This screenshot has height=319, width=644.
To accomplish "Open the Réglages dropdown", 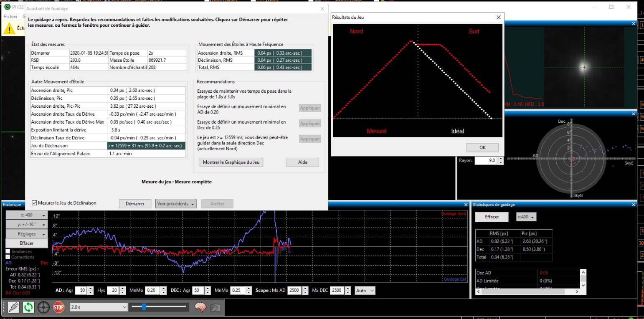I will pyautogui.click(x=27, y=234).
